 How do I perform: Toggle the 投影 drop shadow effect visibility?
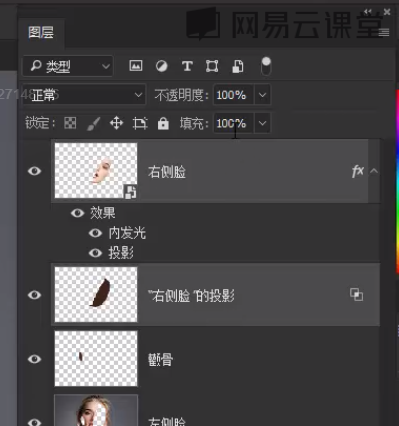[x=95, y=253]
